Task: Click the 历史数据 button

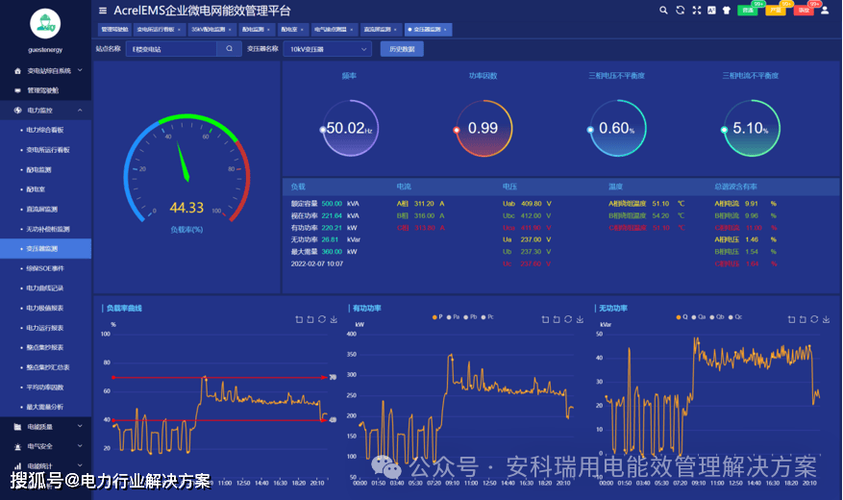Action: click(402, 49)
